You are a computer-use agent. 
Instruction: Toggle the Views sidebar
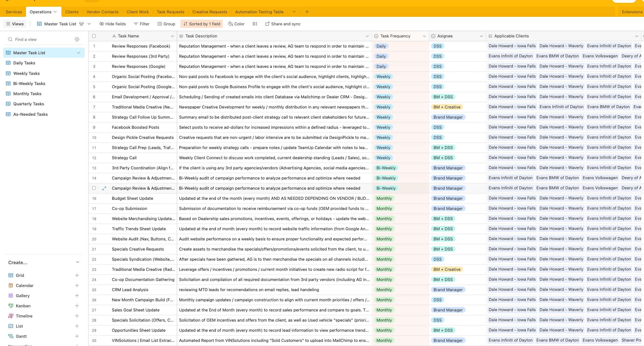pyautogui.click(x=15, y=24)
